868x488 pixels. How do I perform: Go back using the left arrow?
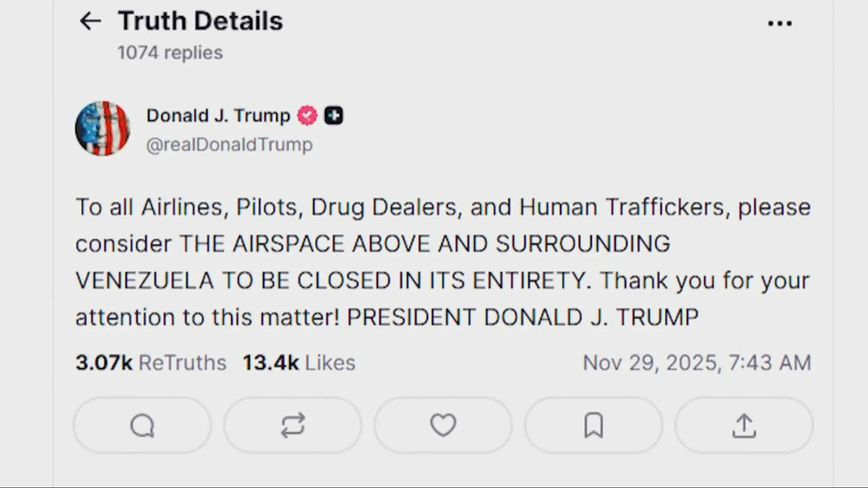pyautogui.click(x=90, y=21)
